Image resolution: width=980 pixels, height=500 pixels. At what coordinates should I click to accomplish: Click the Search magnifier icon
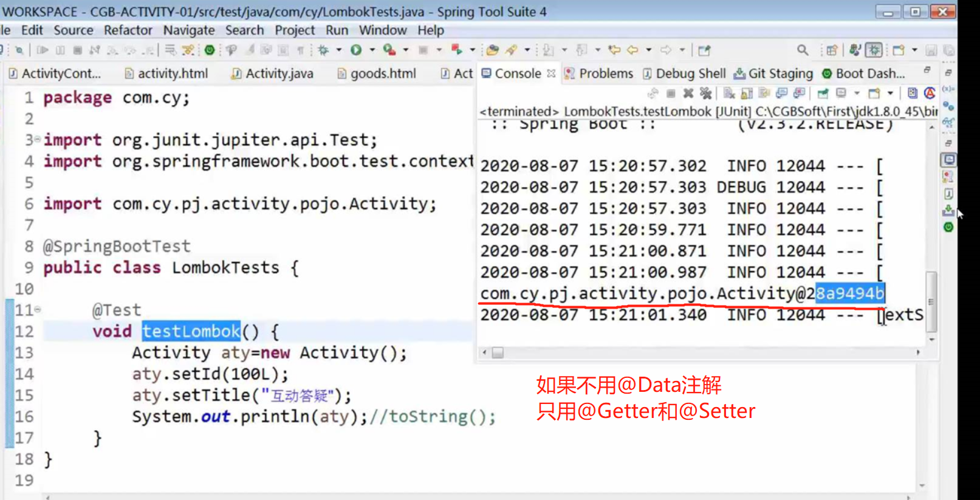point(803,50)
